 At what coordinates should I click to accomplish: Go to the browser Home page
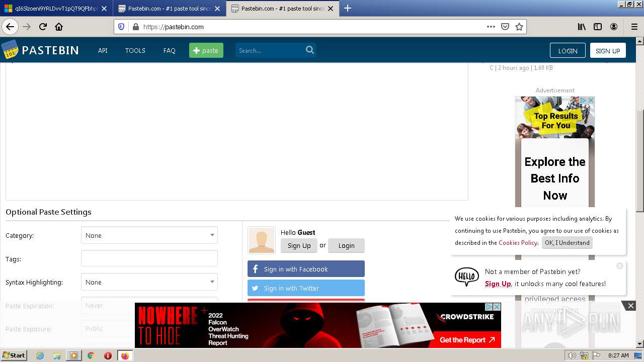59,27
